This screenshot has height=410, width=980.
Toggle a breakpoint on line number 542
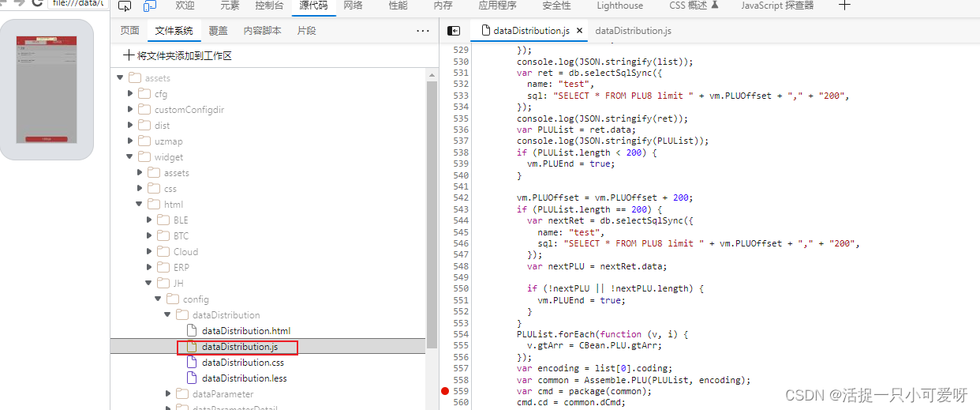tap(460, 197)
